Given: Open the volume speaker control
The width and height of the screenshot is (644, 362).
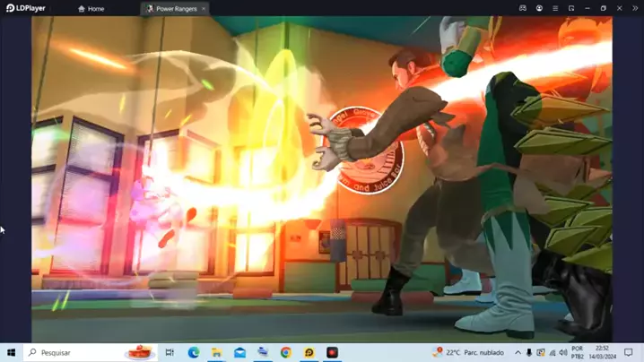Looking at the screenshot, I should (x=563, y=353).
